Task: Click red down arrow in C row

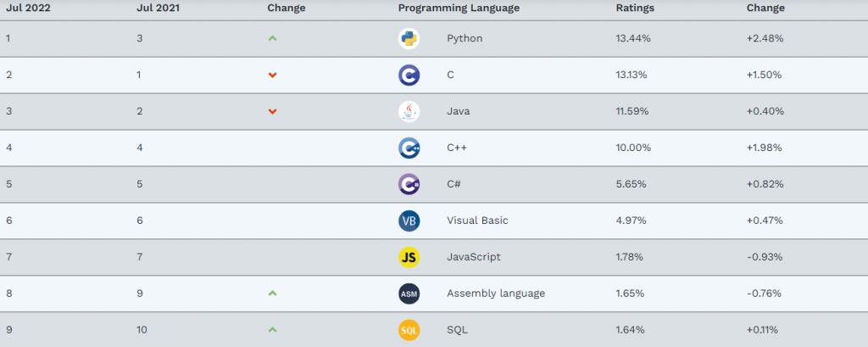Action: (x=272, y=76)
